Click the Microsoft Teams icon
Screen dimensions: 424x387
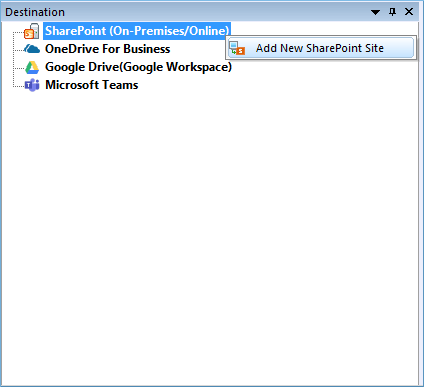[32, 85]
